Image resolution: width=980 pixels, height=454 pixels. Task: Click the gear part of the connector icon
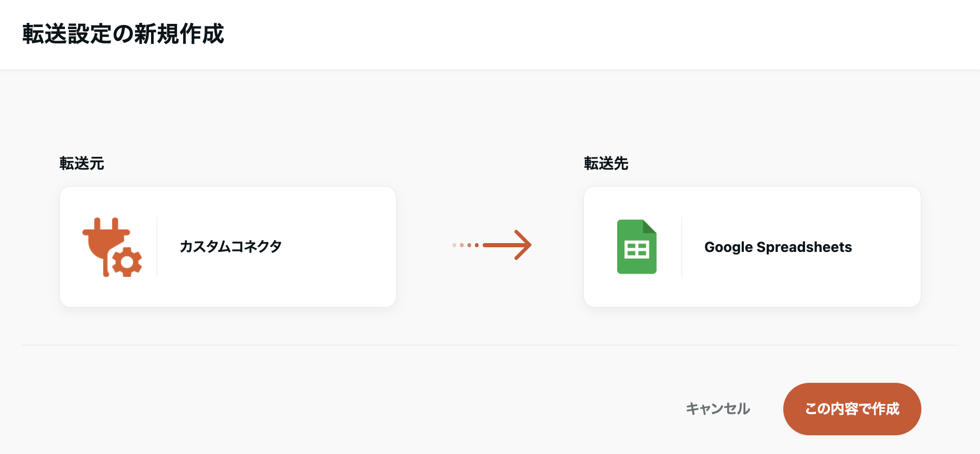click(127, 262)
